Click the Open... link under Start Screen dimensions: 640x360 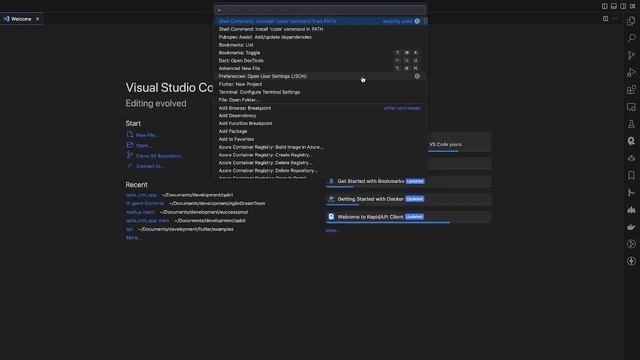144,145
